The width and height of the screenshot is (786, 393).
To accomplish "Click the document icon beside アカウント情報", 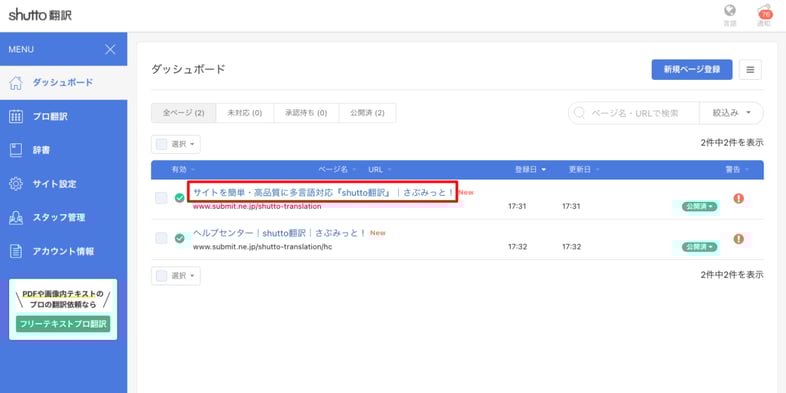I will pos(16,251).
